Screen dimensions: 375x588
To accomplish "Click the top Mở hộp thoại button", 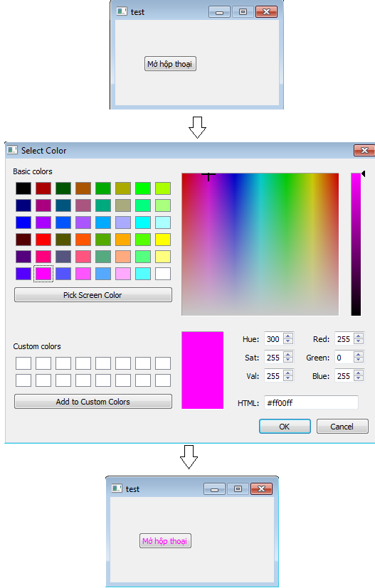I will (170, 64).
